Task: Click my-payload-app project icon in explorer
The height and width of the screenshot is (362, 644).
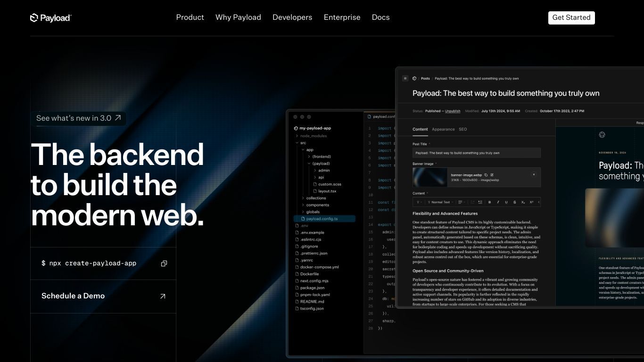Action: coord(296,128)
